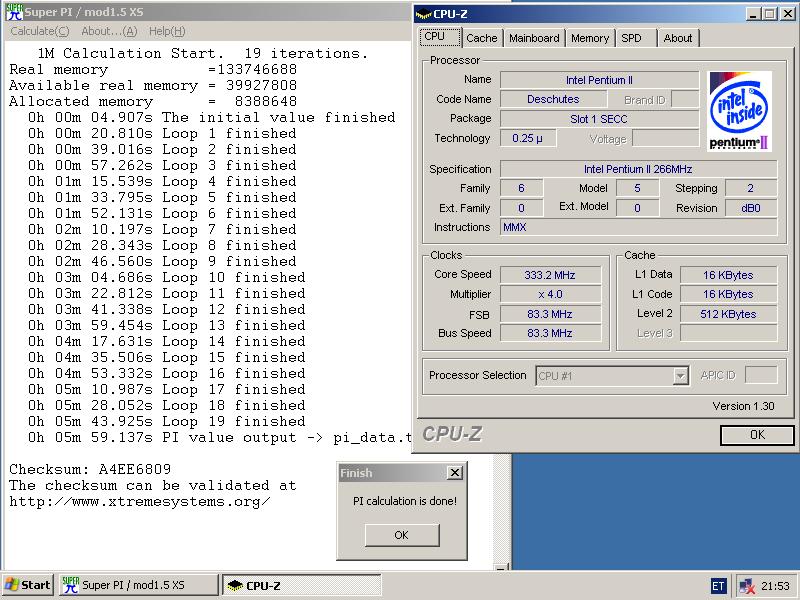Click the Instructions field showing MMX
The width and height of the screenshot is (800, 600).
[638, 227]
